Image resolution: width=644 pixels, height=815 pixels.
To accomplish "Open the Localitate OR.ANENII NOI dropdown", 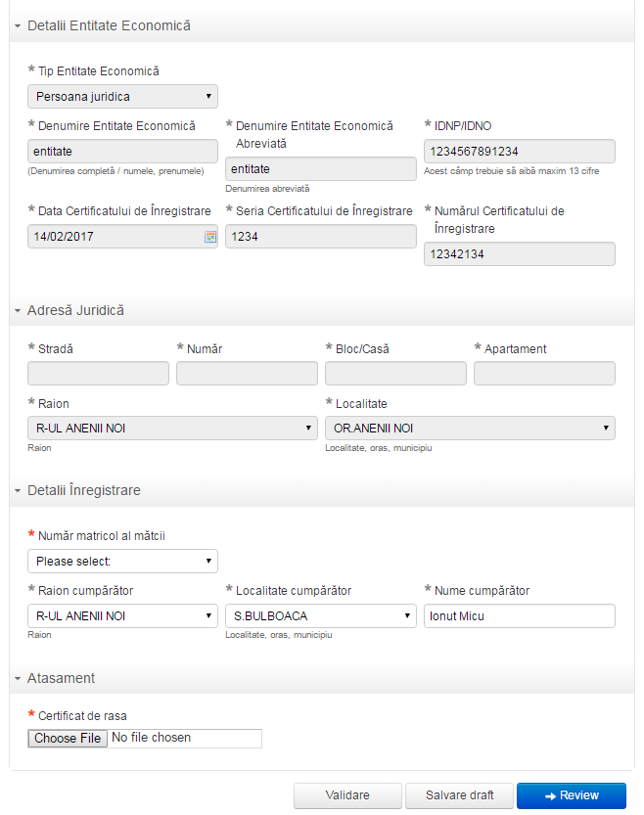I will pos(470,429).
